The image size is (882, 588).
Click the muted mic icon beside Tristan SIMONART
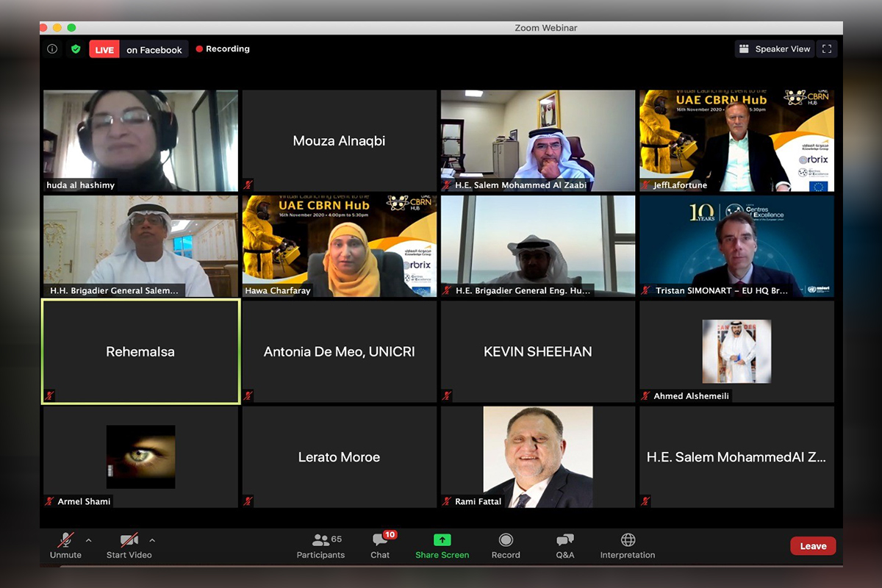pos(645,290)
